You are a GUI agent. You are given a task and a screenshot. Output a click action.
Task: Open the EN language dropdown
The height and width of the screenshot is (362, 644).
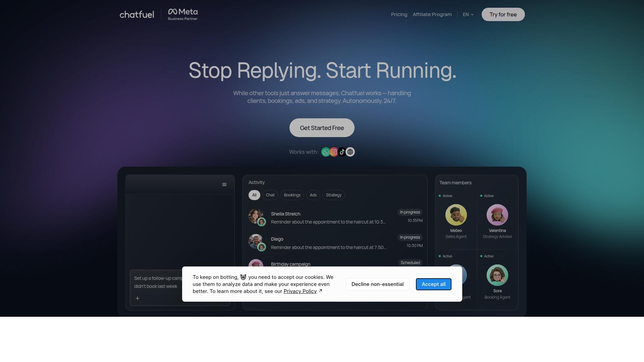(x=468, y=14)
